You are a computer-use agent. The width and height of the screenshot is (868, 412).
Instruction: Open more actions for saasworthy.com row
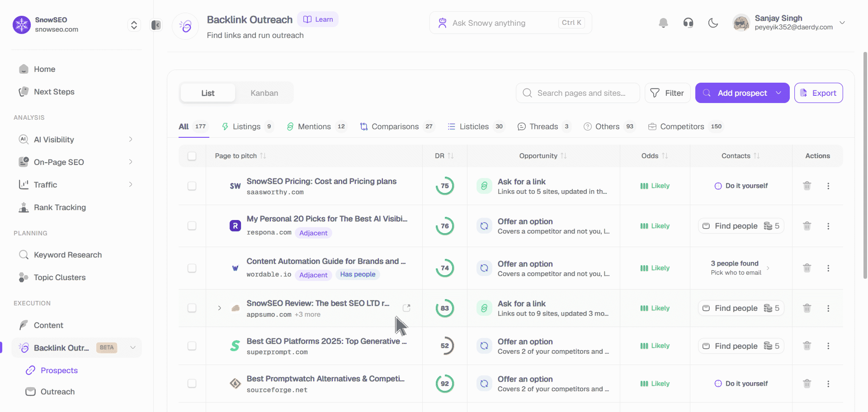click(828, 186)
